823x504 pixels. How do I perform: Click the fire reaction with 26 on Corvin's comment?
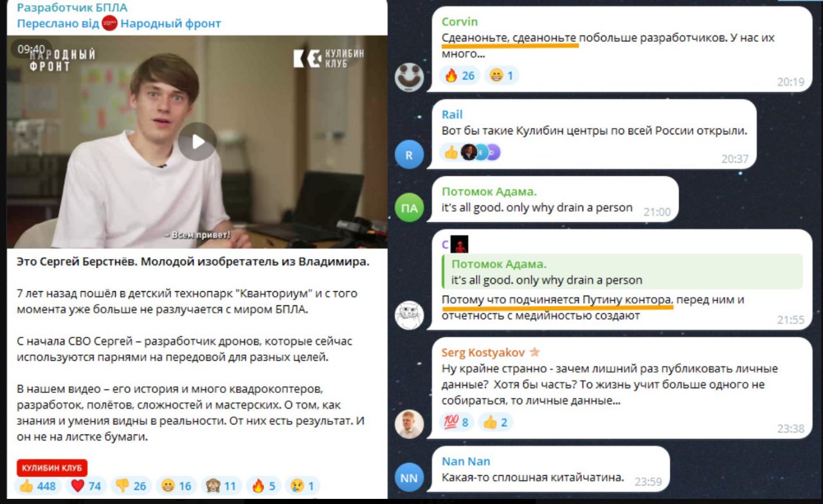point(459,76)
